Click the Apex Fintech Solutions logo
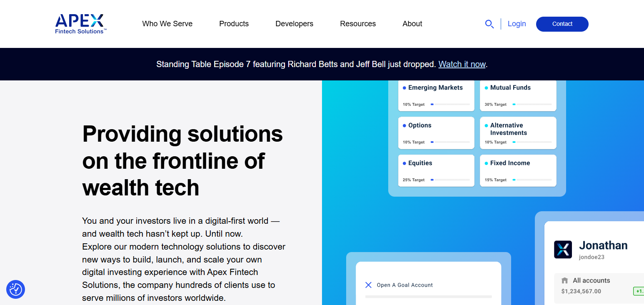 point(81,24)
